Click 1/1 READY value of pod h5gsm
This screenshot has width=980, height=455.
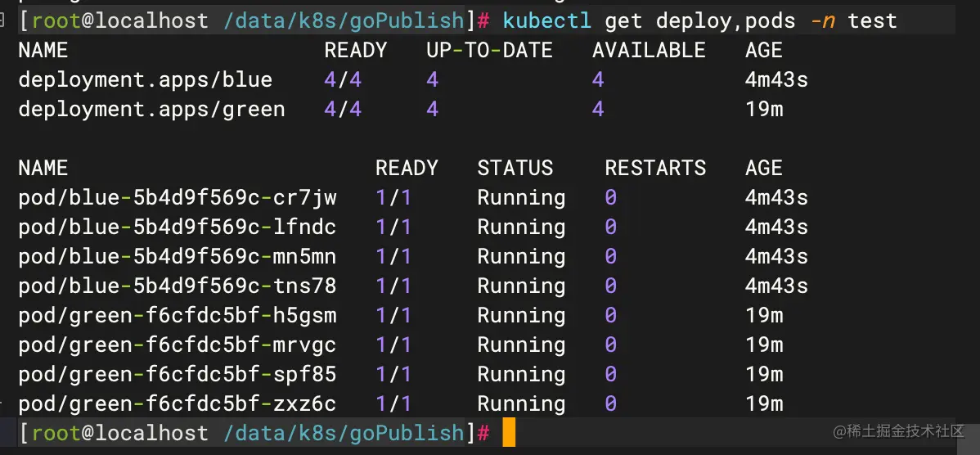pyautogui.click(x=393, y=315)
